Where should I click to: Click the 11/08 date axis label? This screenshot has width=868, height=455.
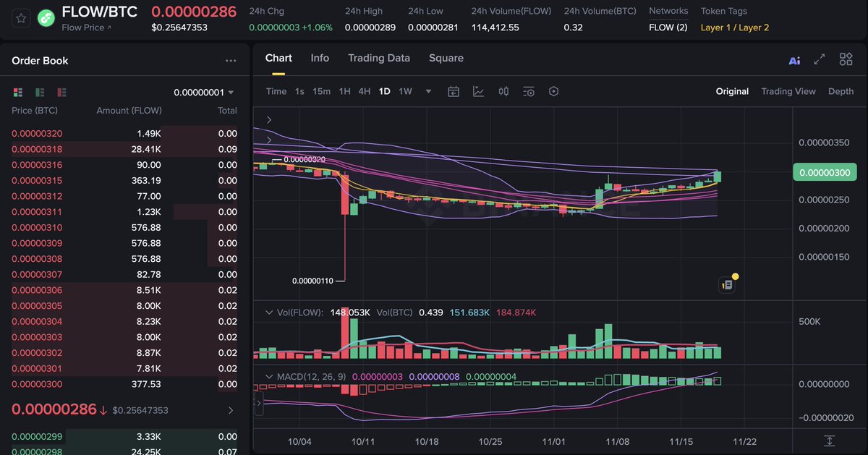click(x=617, y=441)
